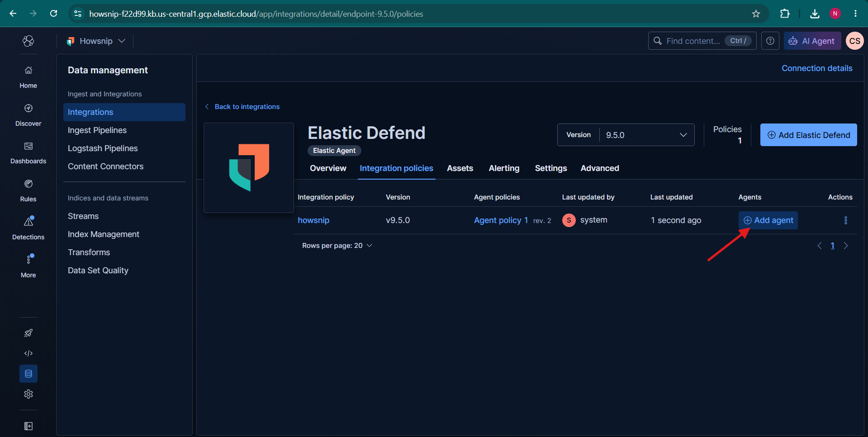Open the CS user account avatar
The image size is (868, 437).
854,41
